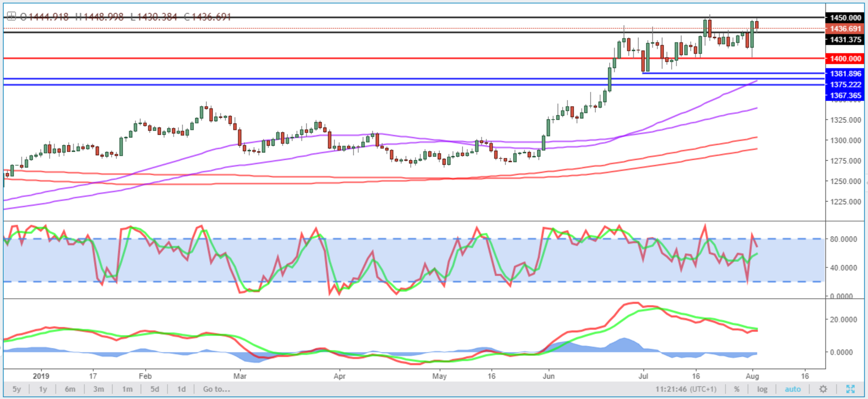868x399 pixels.
Task: Set chart range to 5d
Action: pos(155,389)
